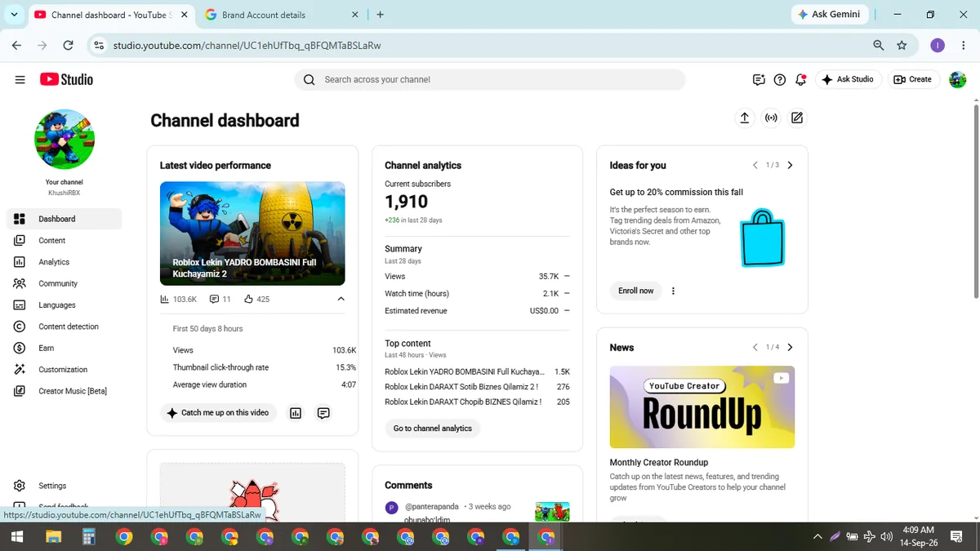
Task: Open the channel account avatar menu
Action: pos(957,79)
